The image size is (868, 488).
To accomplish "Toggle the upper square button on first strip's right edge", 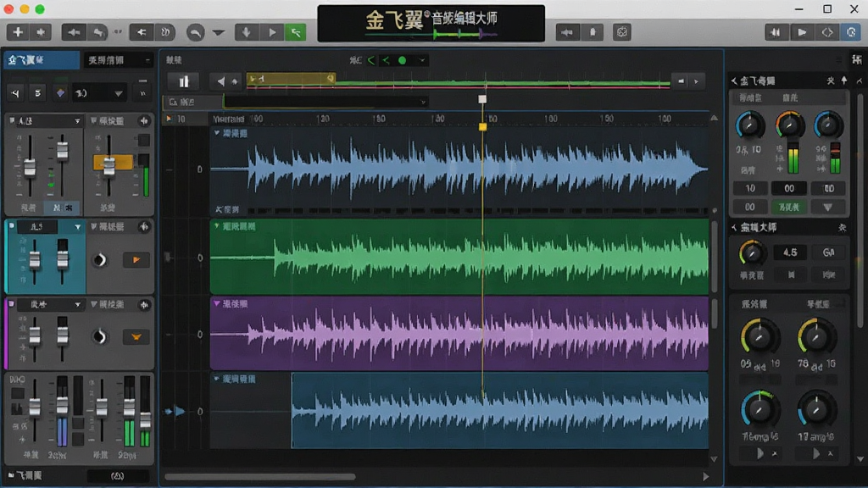I will pyautogui.click(x=143, y=140).
